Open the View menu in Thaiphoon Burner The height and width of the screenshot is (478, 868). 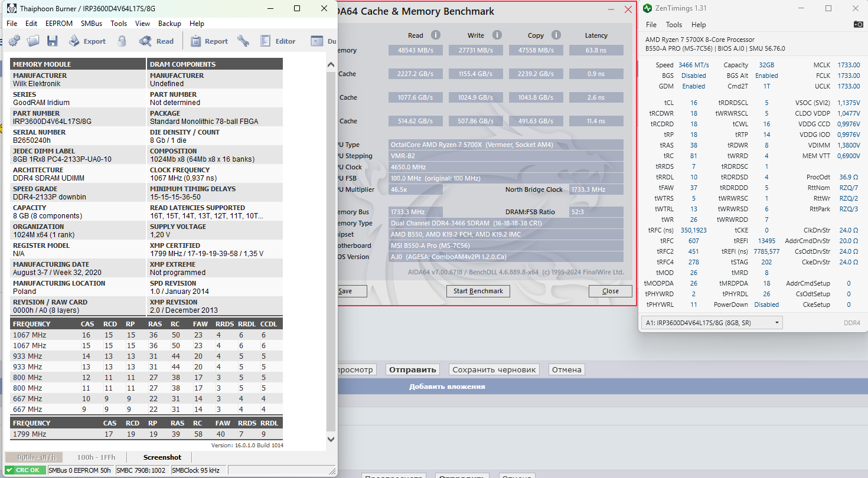click(x=142, y=24)
